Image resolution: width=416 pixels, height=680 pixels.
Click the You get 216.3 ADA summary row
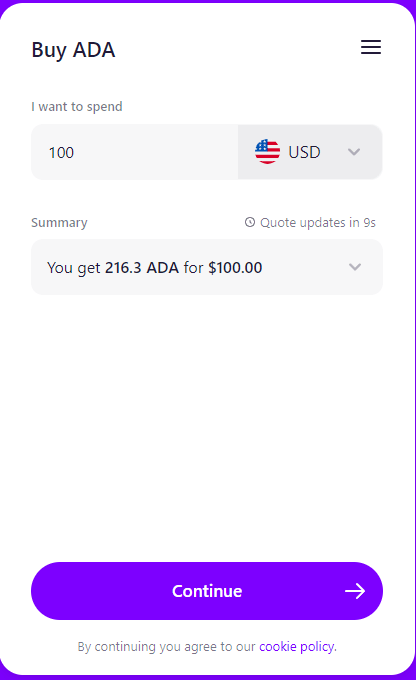click(207, 267)
